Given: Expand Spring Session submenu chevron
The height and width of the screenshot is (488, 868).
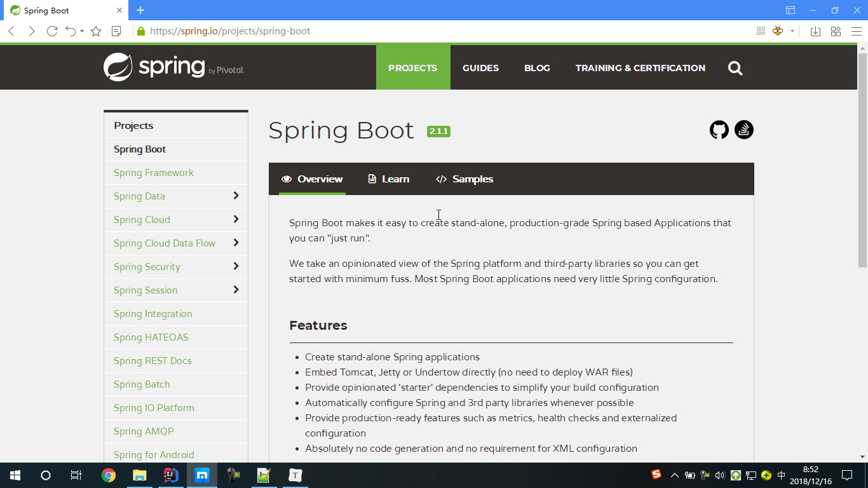Looking at the screenshot, I should tap(236, 290).
